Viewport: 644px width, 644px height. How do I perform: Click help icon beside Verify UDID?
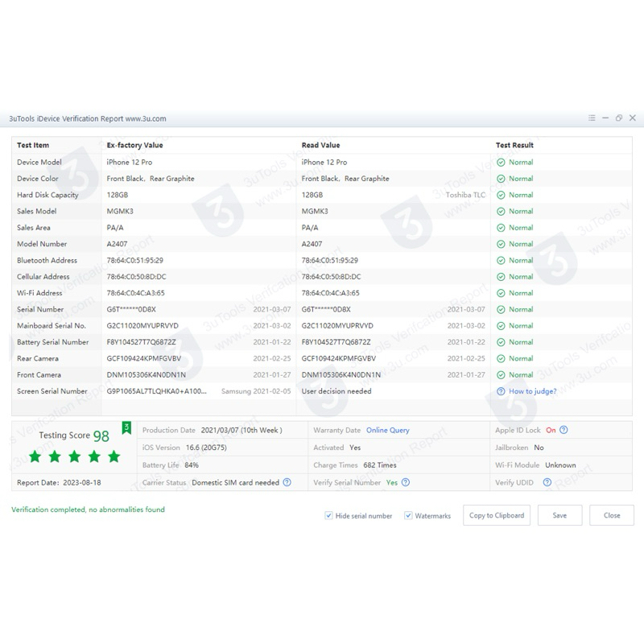[x=547, y=483]
